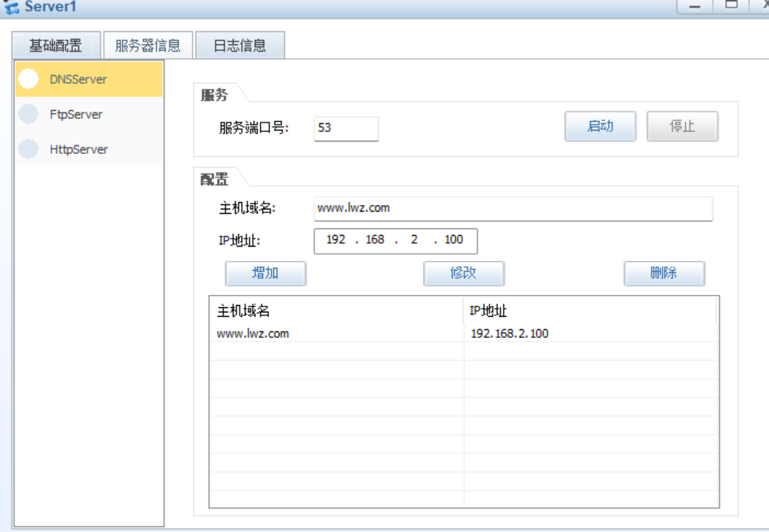The image size is (769, 532).
Task: Maximize the Server1 window
Action: pos(731,5)
